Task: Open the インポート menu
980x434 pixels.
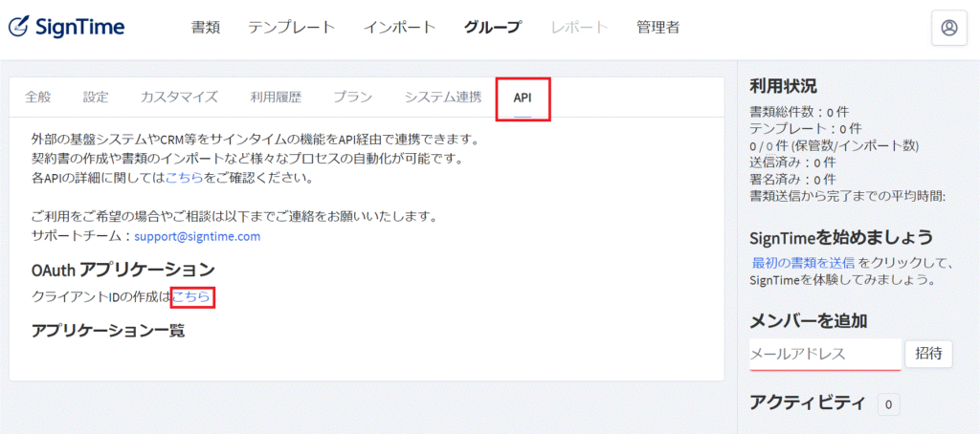Action: [x=400, y=28]
